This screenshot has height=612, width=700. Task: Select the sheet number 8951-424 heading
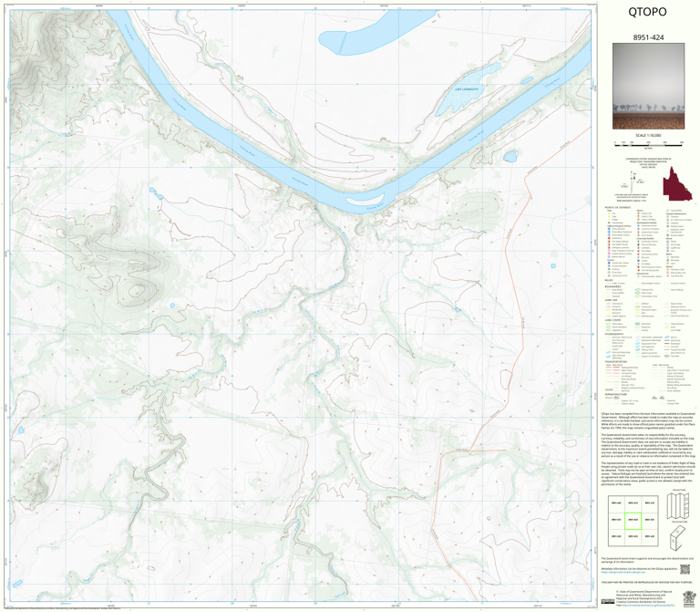[648, 37]
